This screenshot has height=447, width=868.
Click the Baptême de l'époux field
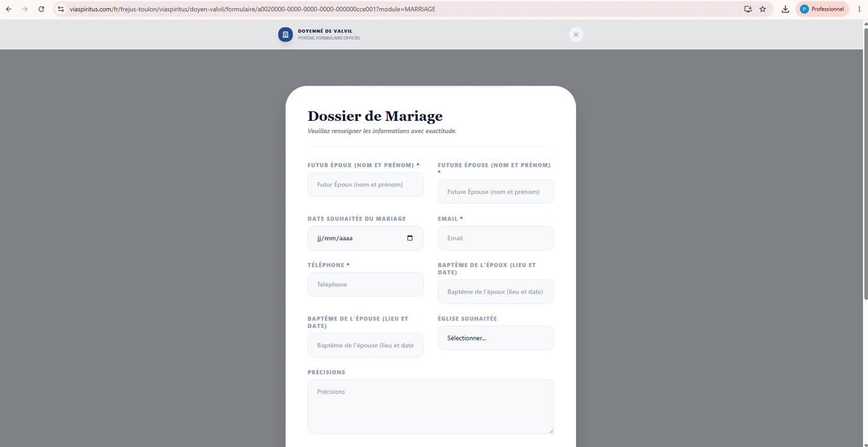point(495,292)
